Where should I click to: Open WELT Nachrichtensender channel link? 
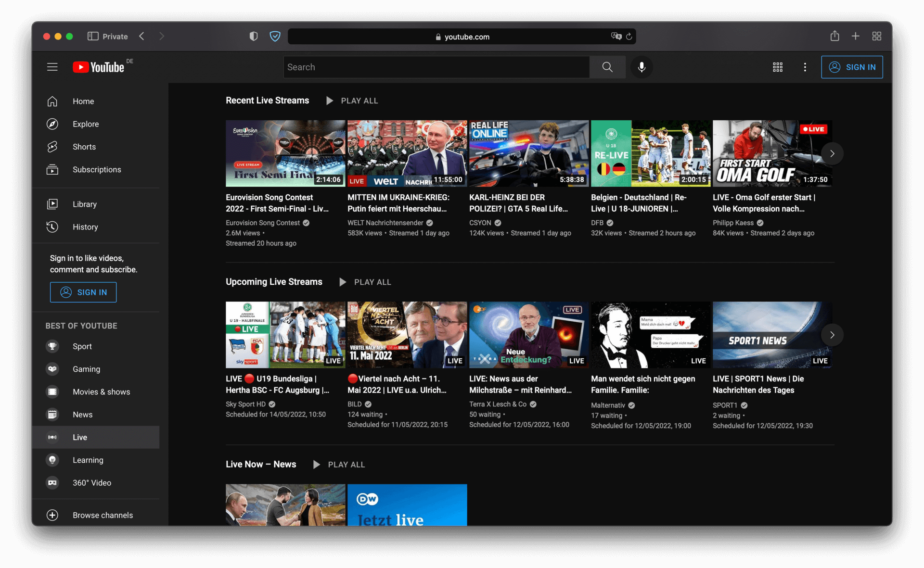[385, 223]
